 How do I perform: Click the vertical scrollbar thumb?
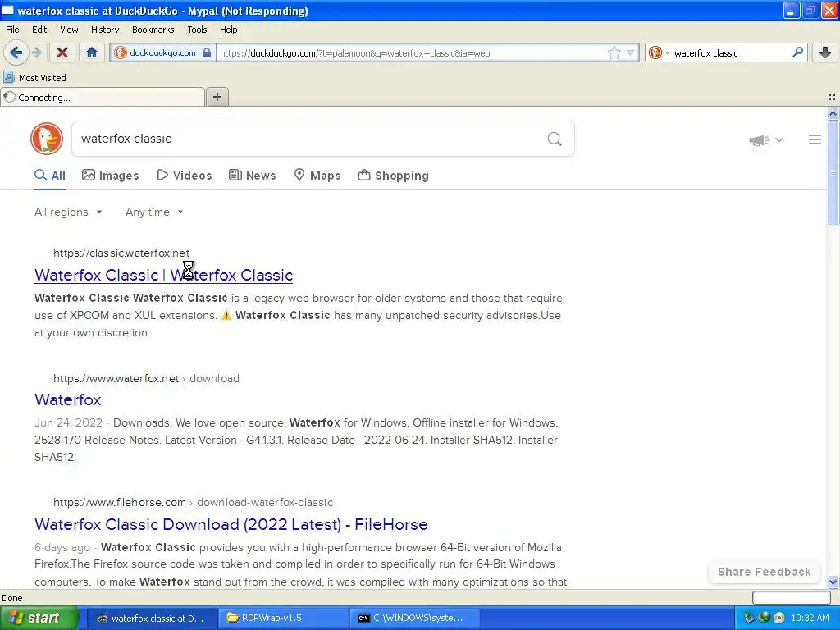point(833,173)
